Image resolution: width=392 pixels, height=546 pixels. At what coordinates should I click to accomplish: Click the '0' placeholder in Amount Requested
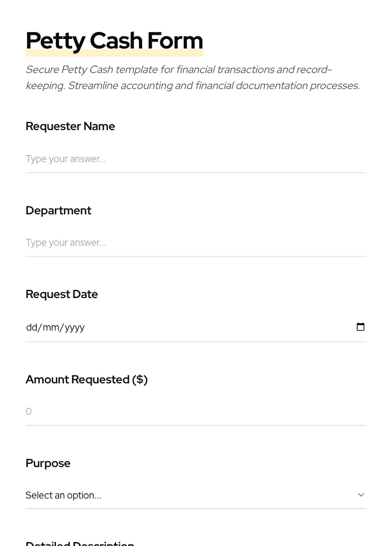[29, 412]
